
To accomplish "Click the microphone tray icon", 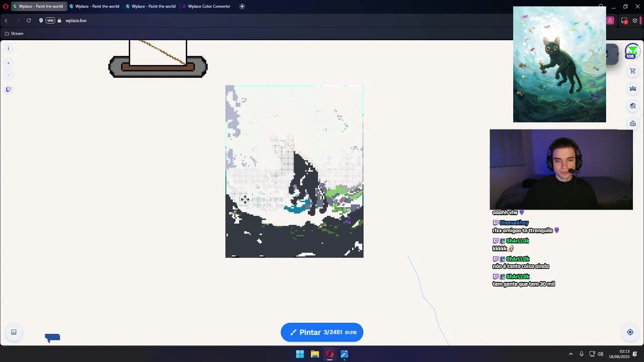I will click(581, 354).
